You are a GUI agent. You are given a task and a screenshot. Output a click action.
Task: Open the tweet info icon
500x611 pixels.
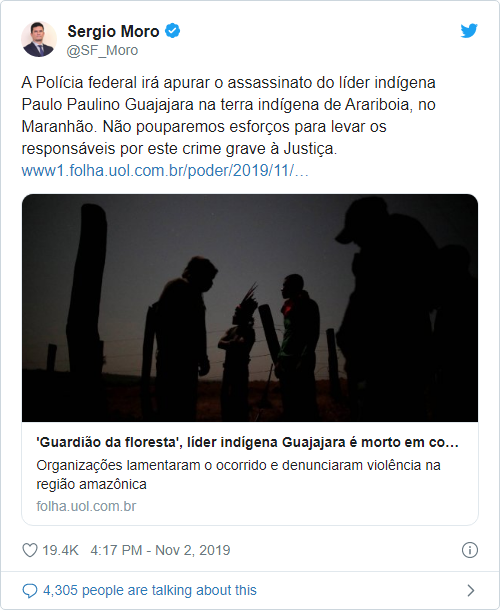point(470,550)
